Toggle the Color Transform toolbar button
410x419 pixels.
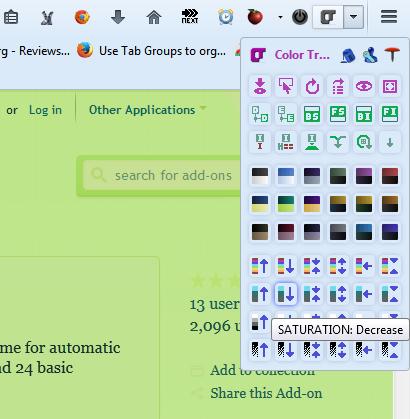tap(328, 16)
